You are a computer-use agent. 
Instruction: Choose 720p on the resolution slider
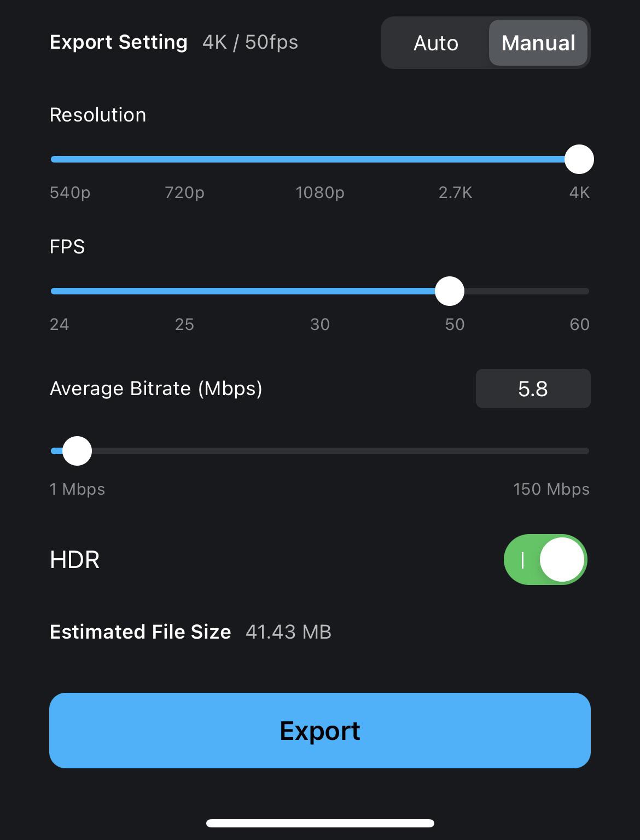(185, 159)
